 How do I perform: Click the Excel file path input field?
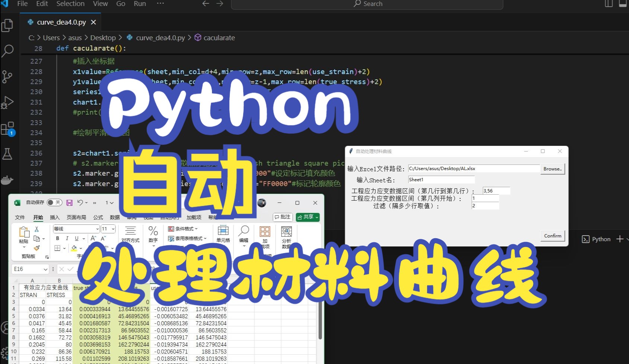coord(473,168)
